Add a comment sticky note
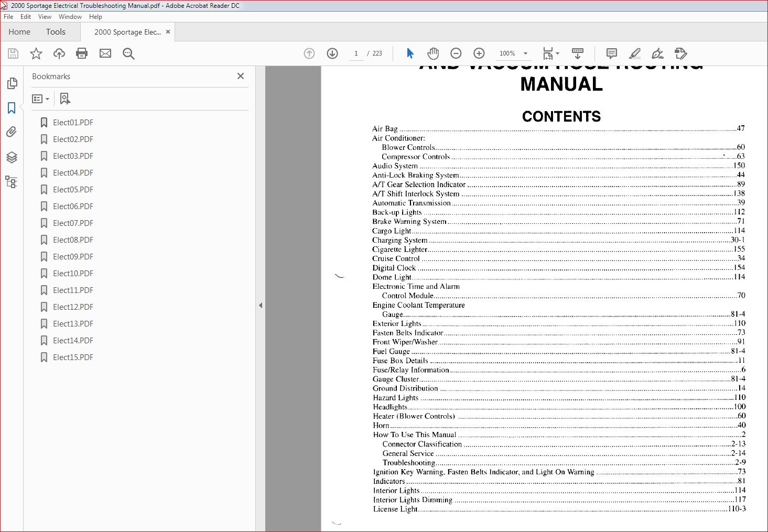 coord(611,53)
